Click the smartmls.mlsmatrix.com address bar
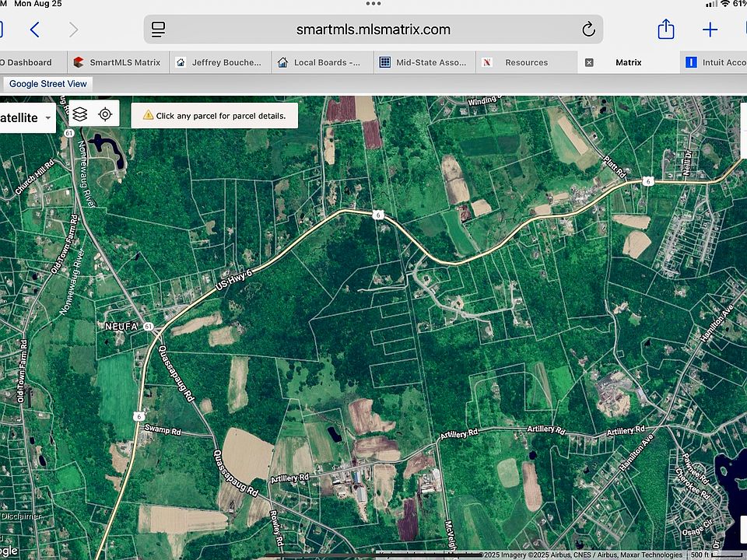Image resolution: width=747 pixels, height=560 pixels. [373, 30]
